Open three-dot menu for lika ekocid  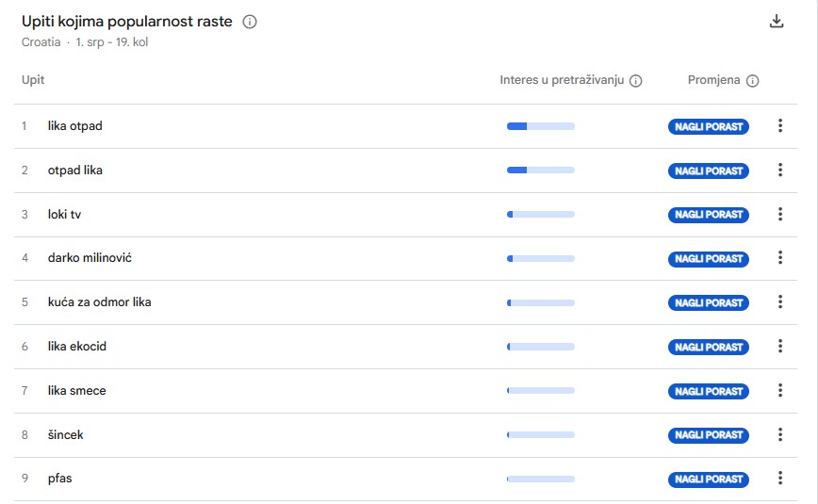point(780,347)
